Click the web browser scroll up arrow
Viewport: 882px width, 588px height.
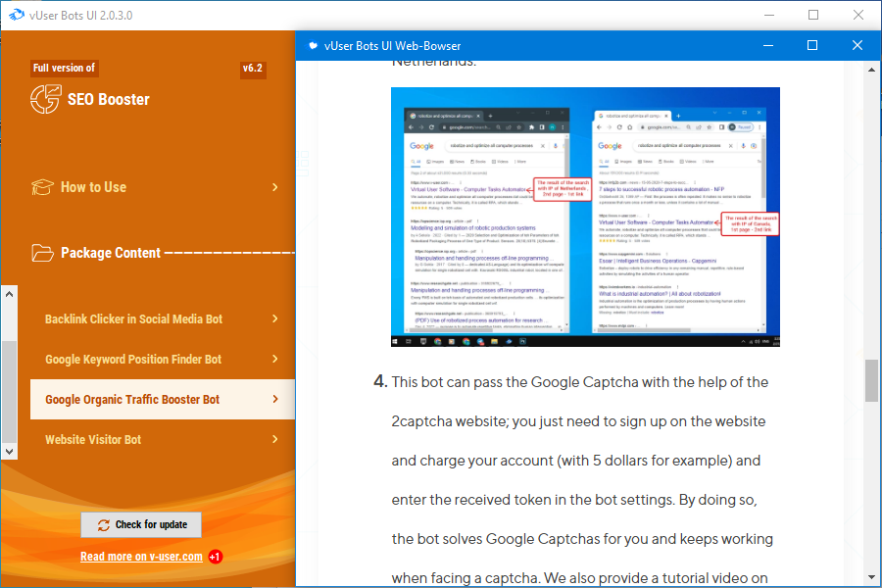[x=871, y=70]
